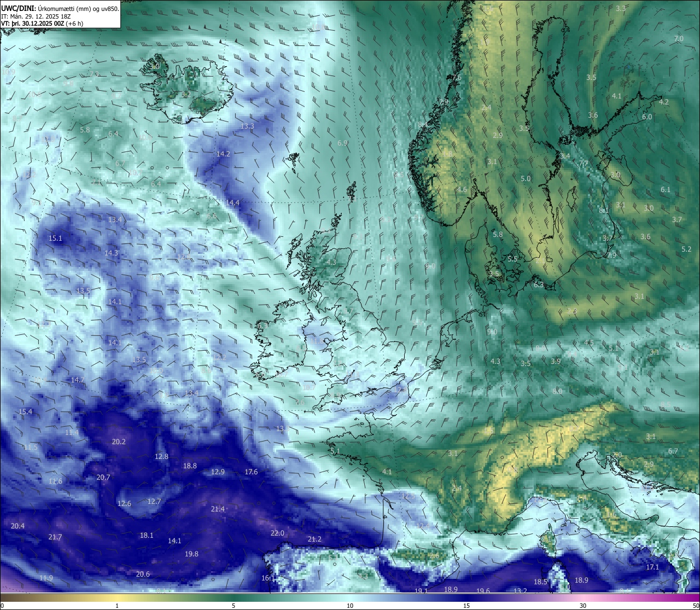Click the value label '11.9' on the map
The width and height of the screenshot is (700, 610).
46,578
